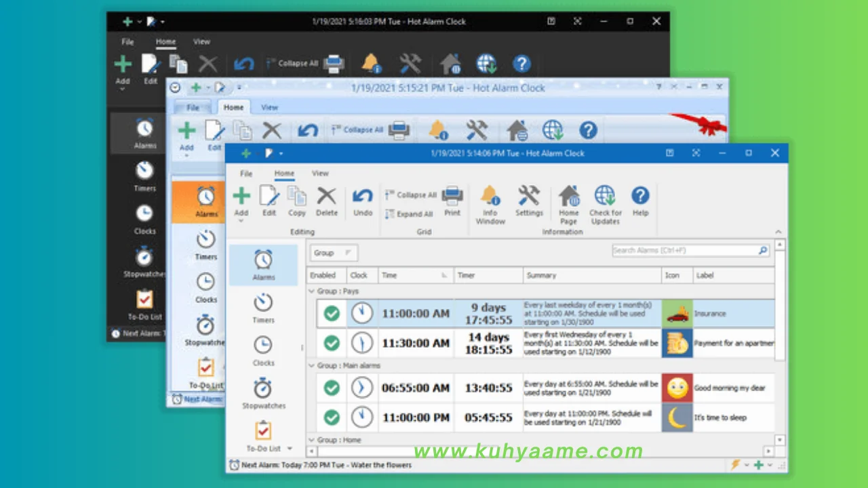This screenshot has height=488, width=868.
Task: Click Settings tools icon in dark window
Action: point(410,63)
